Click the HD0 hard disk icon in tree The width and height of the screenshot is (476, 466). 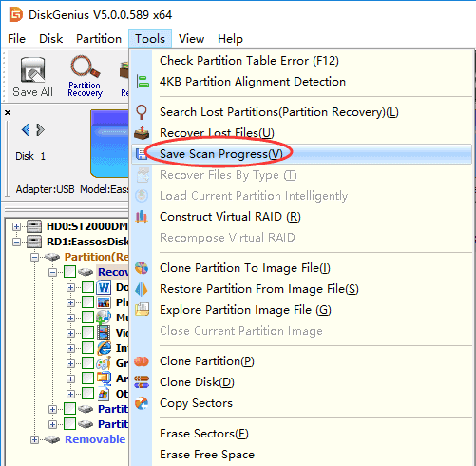(34, 226)
